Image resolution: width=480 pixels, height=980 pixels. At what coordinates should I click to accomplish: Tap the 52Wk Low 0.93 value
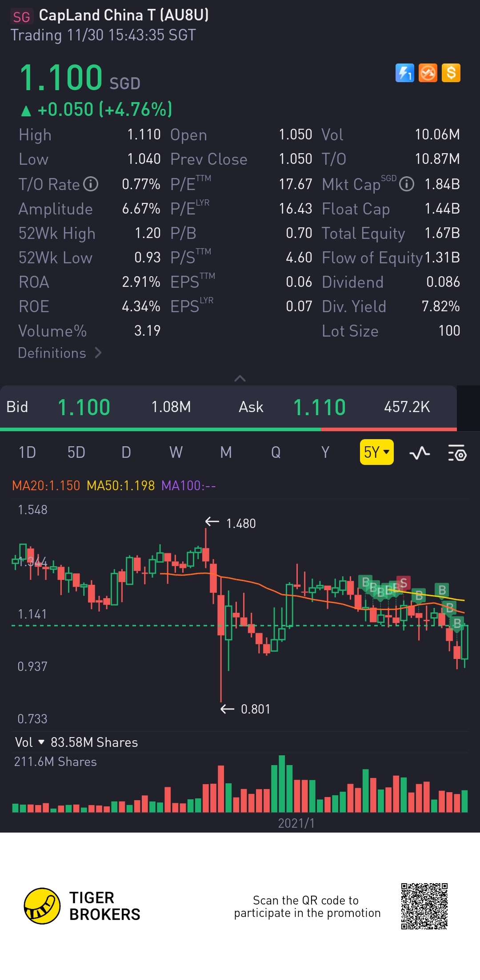[148, 258]
